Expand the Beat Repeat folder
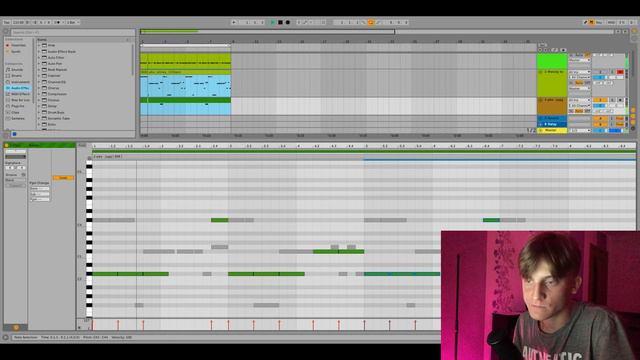This screenshot has width=640, height=360. (x=39, y=70)
